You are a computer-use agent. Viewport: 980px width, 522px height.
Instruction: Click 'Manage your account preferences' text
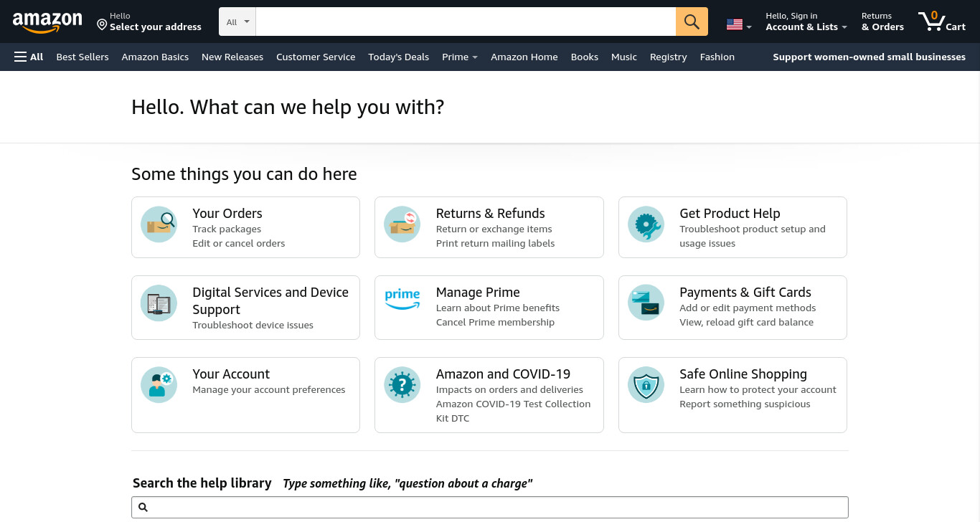pos(269,390)
